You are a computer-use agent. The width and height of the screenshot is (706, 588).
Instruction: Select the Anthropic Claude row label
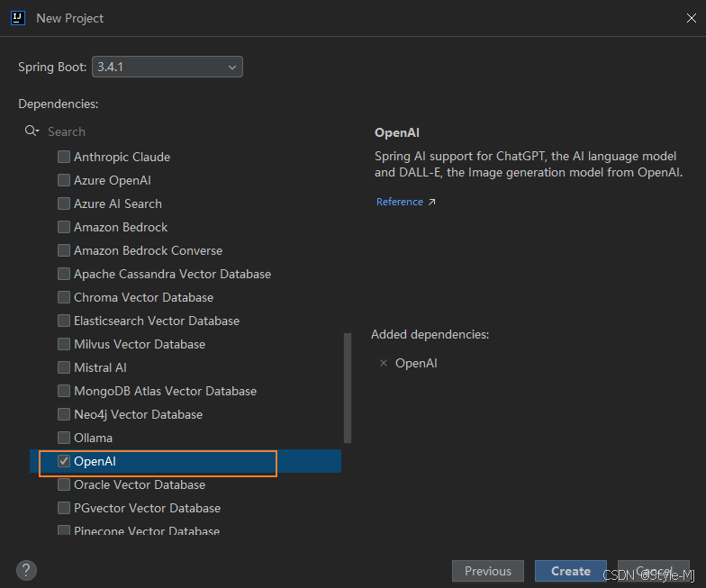coord(122,157)
